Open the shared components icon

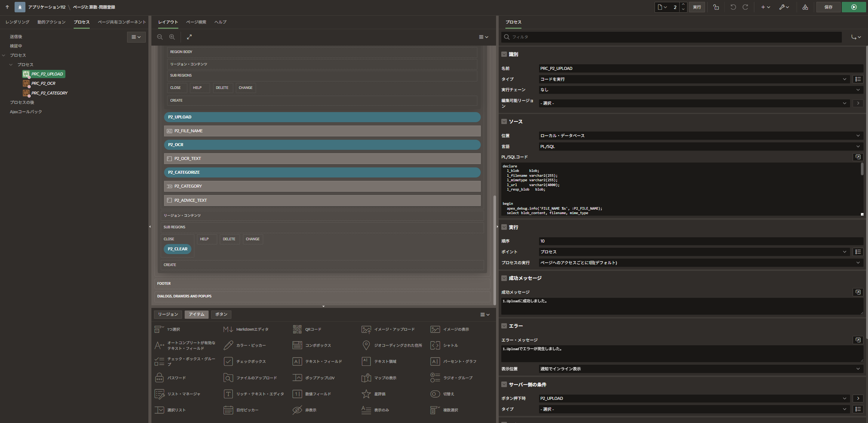pos(805,7)
